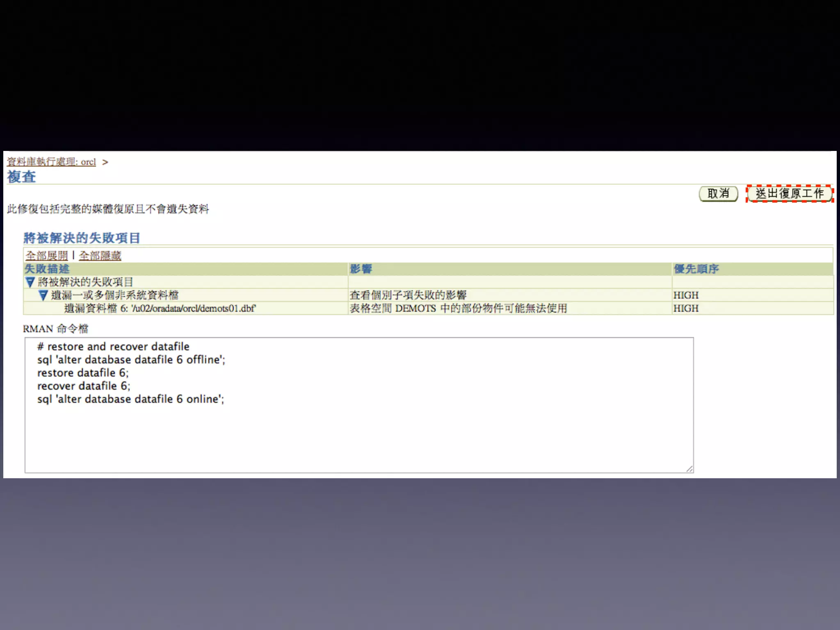The height and width of the screenshot is (630, 840).
Task: Select the 遺漏一或多個非系統資料檔 row label
Action: (115, 295)
